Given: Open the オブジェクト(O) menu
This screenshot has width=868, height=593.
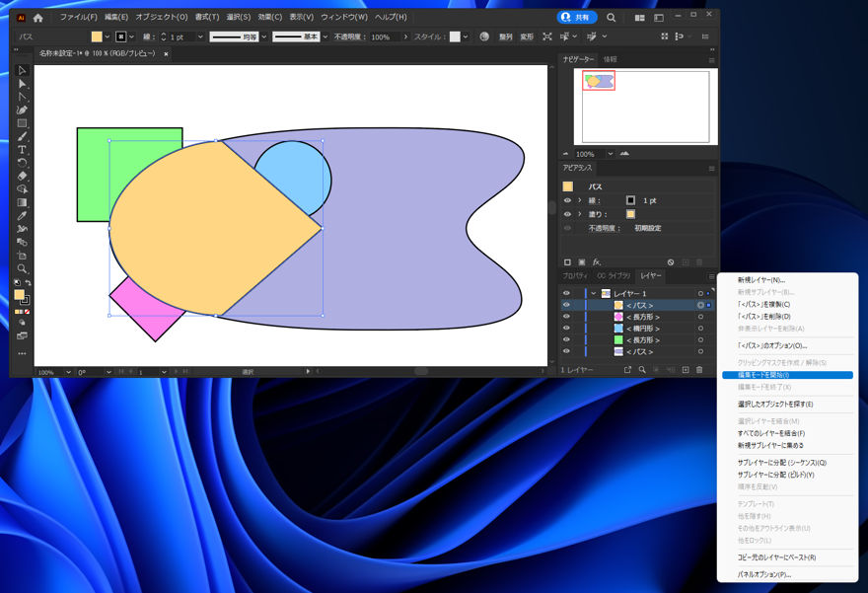Looking at the screenshot, I should [161, 17].
